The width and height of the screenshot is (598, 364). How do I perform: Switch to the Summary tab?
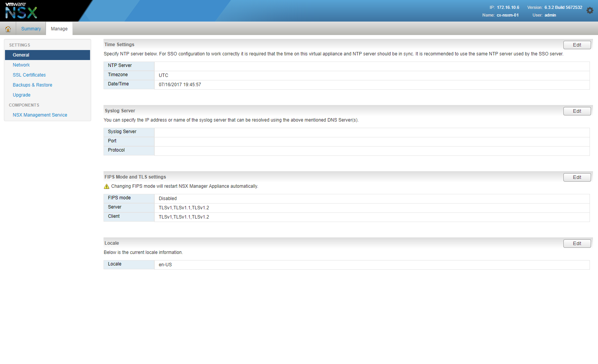[31, 29]
